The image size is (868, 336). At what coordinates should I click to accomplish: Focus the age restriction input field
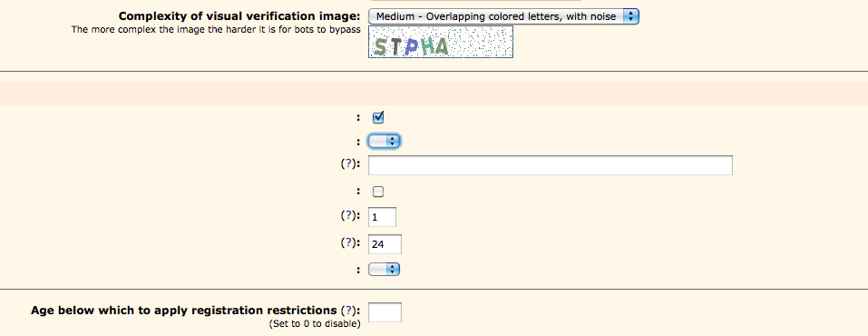[x=385, y=312]
